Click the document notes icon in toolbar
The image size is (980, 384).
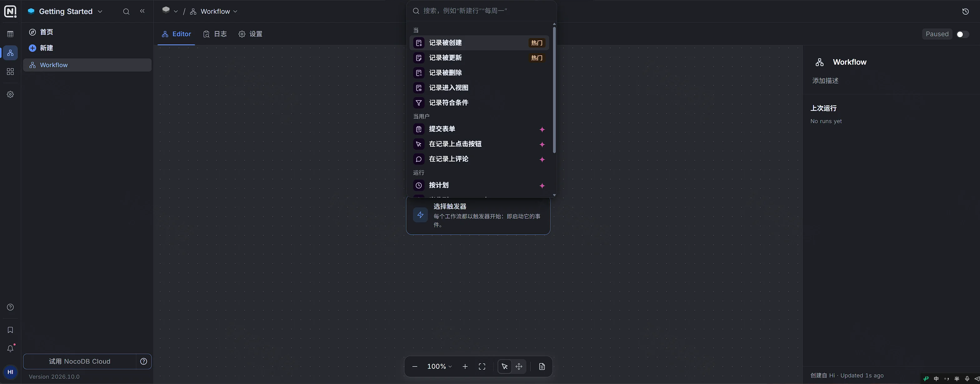pos(542,367)
